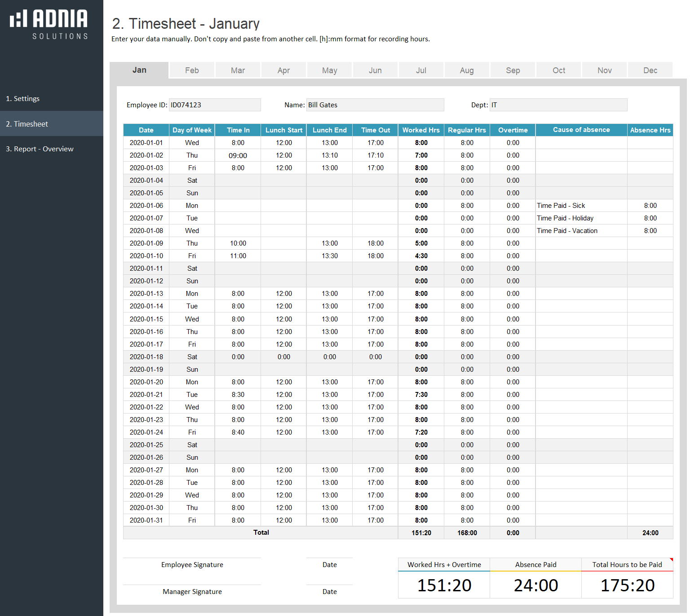Select the Oct tab
Image resolution: width=695 pixels, height=616 pixels.
(x=559, y=70)
